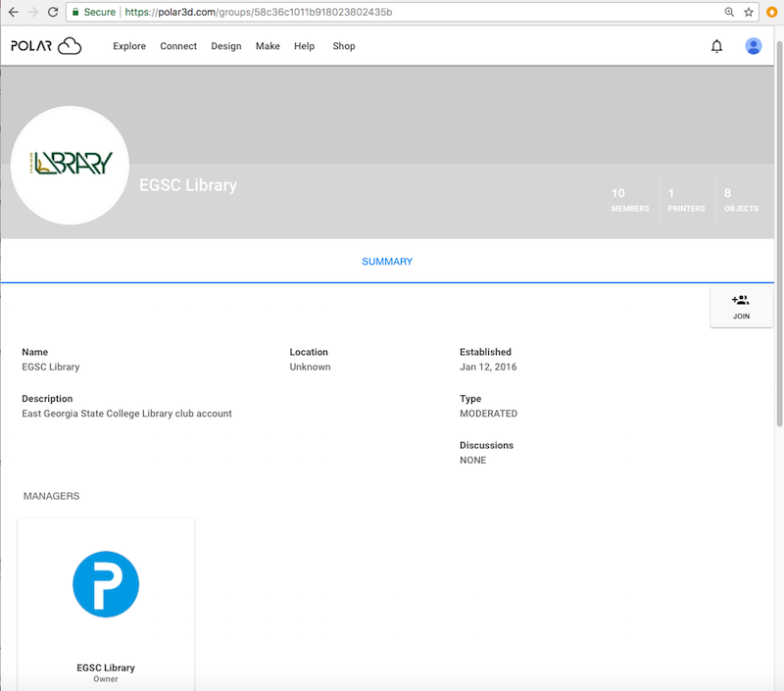The image size is (784, 691).
Task: Reload the page with refresh icon
Action: 53,12
